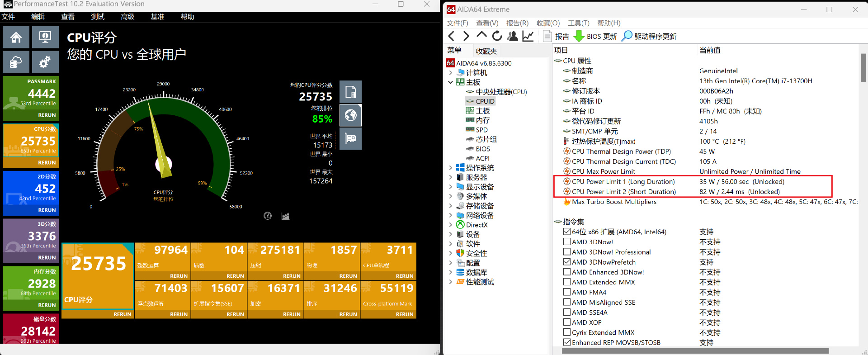Image resolution: width=868 pixels, height=355 pixels.
Task: Expand 操作系统 node in AIDA64 tree
Action: 450,168
